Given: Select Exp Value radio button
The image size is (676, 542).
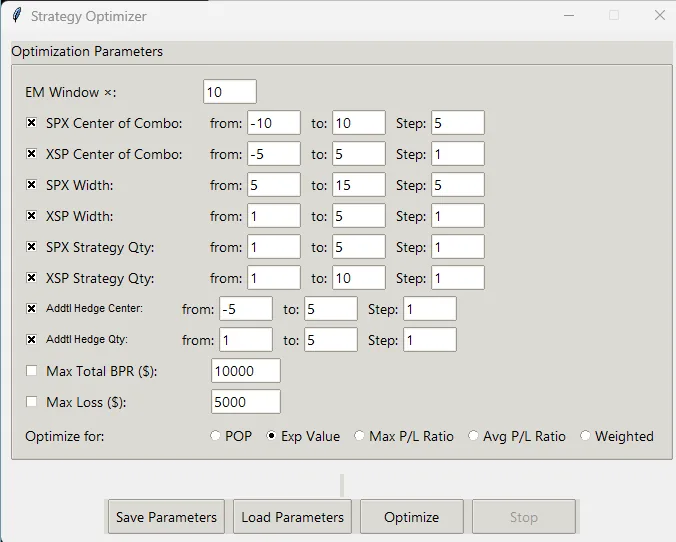Looking at the screenshot, I should (271, 436).
